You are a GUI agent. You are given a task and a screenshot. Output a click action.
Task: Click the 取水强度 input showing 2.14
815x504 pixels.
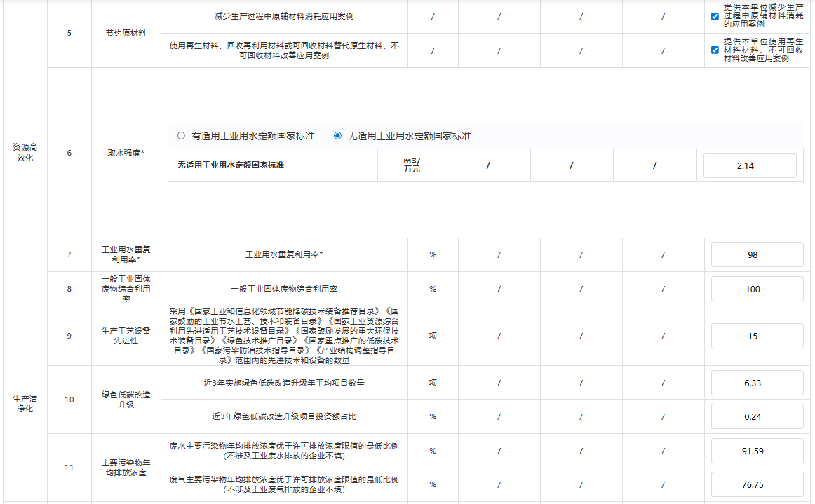coord(750,165)
